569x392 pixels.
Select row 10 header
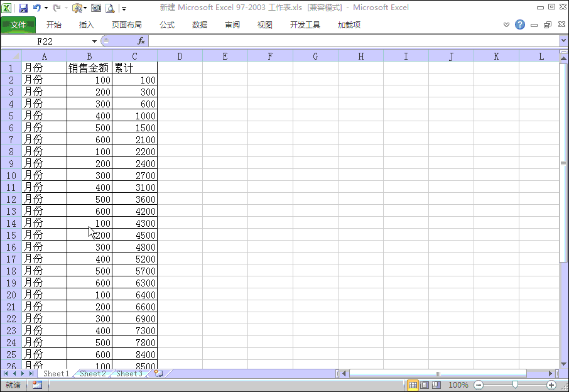click(11, 176)
